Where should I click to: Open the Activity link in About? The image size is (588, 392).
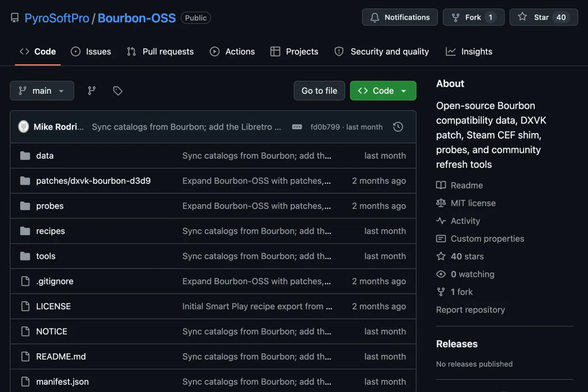pyautogui.click(x=458, y=221)
